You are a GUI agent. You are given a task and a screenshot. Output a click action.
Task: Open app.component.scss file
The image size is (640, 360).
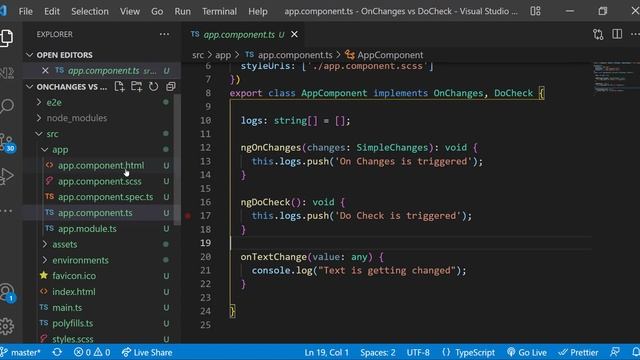[x=100, y=181]
